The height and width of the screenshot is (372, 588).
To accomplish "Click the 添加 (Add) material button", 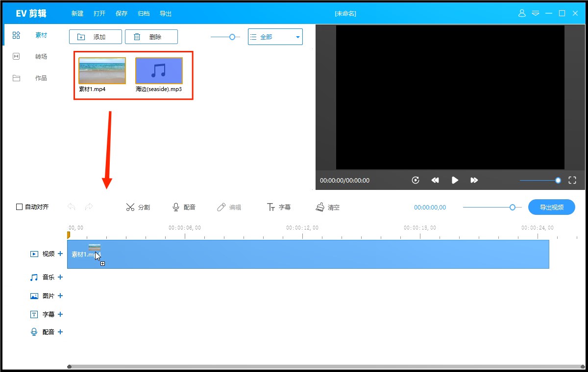I will coord(95,36).
